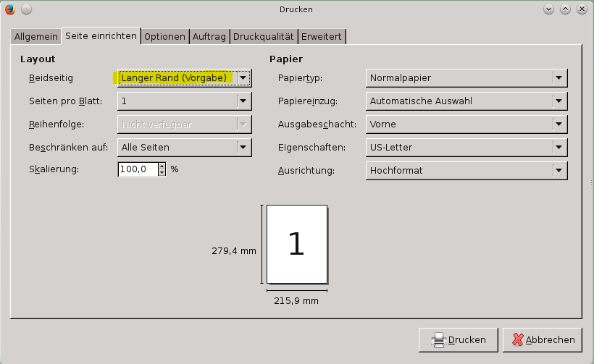Open the Papiertyp dropdown showing Normalpapier
This screenshot has width=594, height=364.
467,78
